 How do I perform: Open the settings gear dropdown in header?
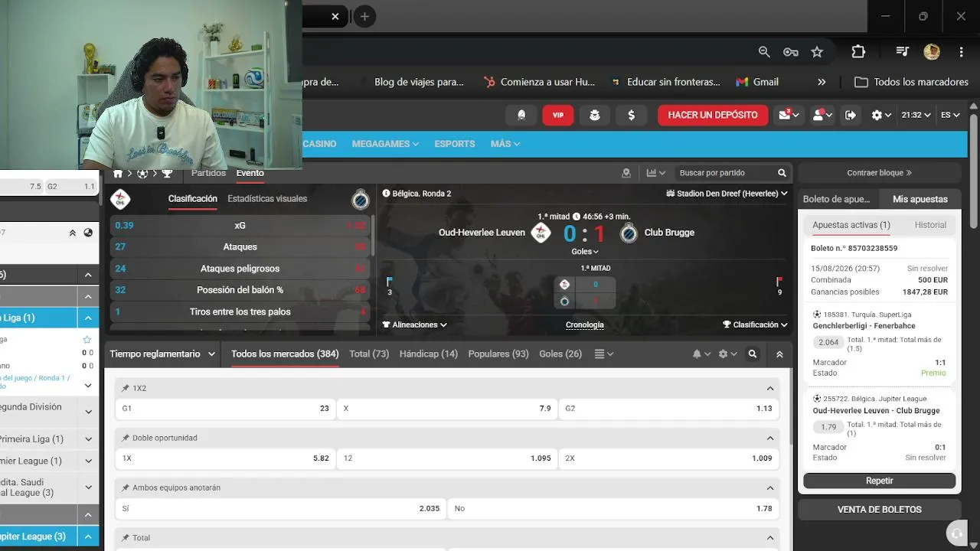(x=881, y=115)
